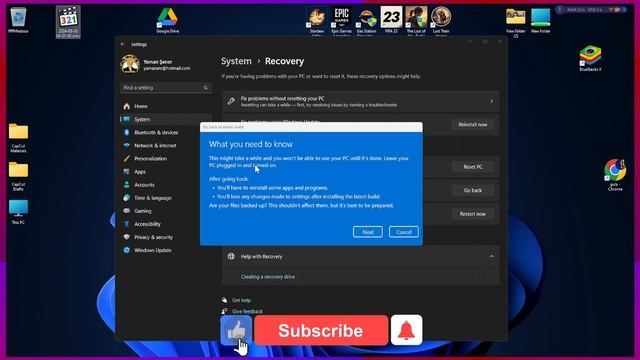Select the CapCut Drafts folder
The height and width of the screenshot is (360, 640).
[x=18, y=176]
